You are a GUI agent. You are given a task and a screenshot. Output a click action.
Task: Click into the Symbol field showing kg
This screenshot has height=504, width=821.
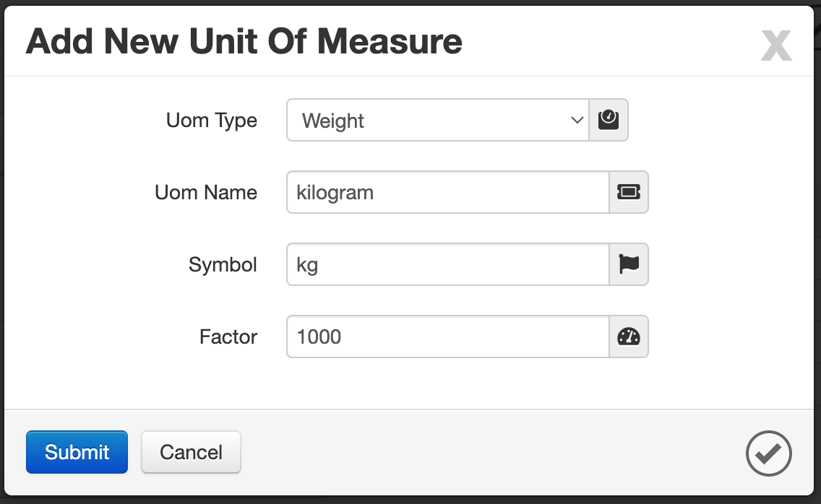click(447, 264)
